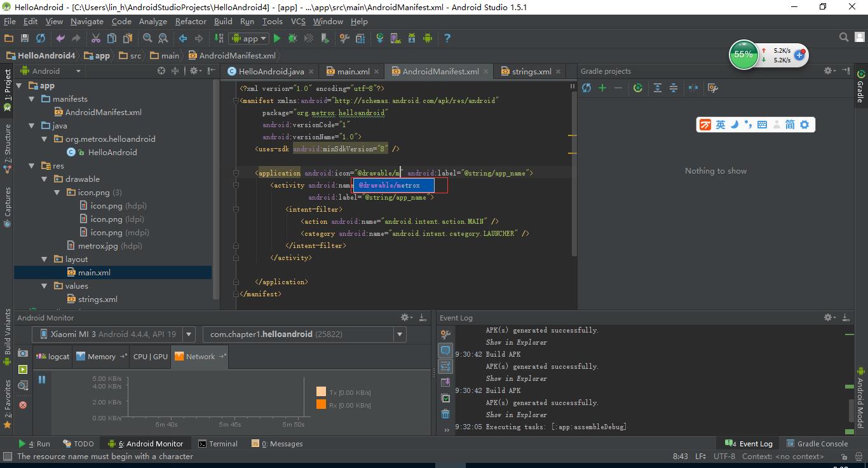Open the Android view dropdown
Screen dimensions: 868x468
78,71
